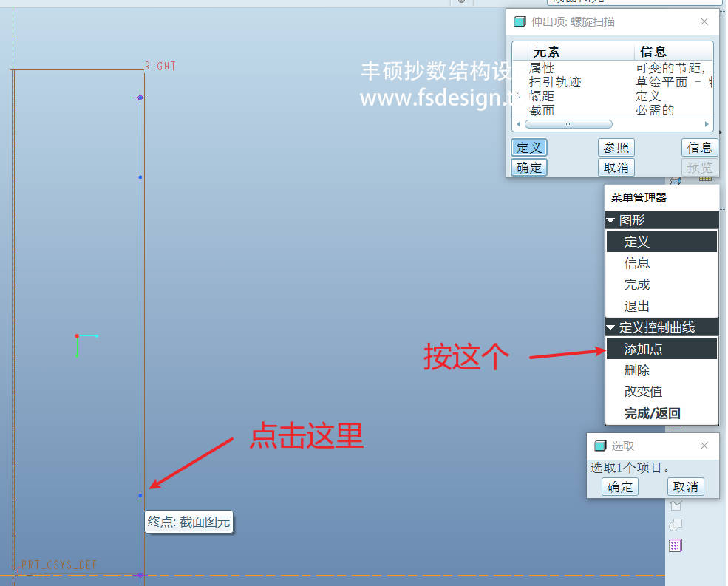Click the horizontal scrollbar thumb in element list
Viewport: 728px width, 586px height.
tap(568, 124)
